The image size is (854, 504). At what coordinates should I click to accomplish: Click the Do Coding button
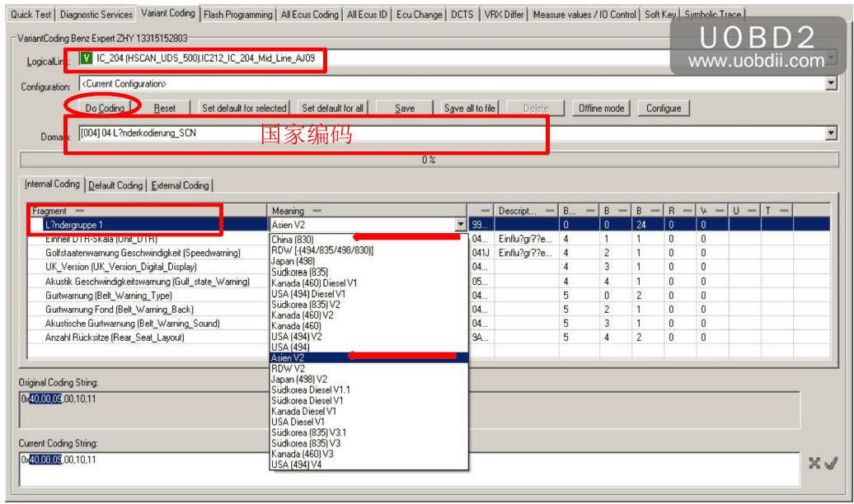click(x=105, y=108)
